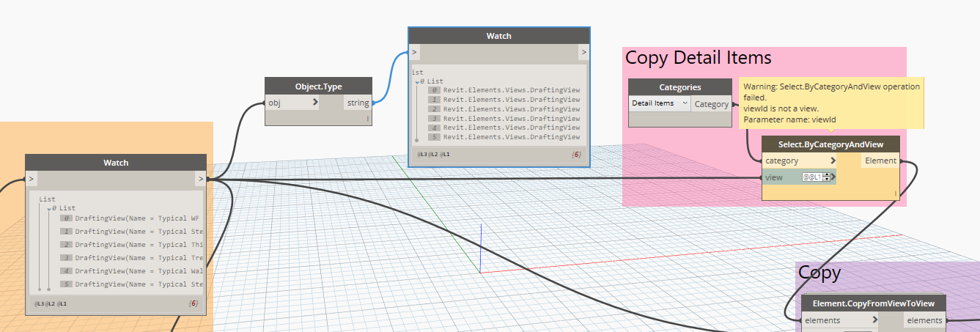Select row 4 Revit.Elements.Views.DraftingView

point(505,128)
